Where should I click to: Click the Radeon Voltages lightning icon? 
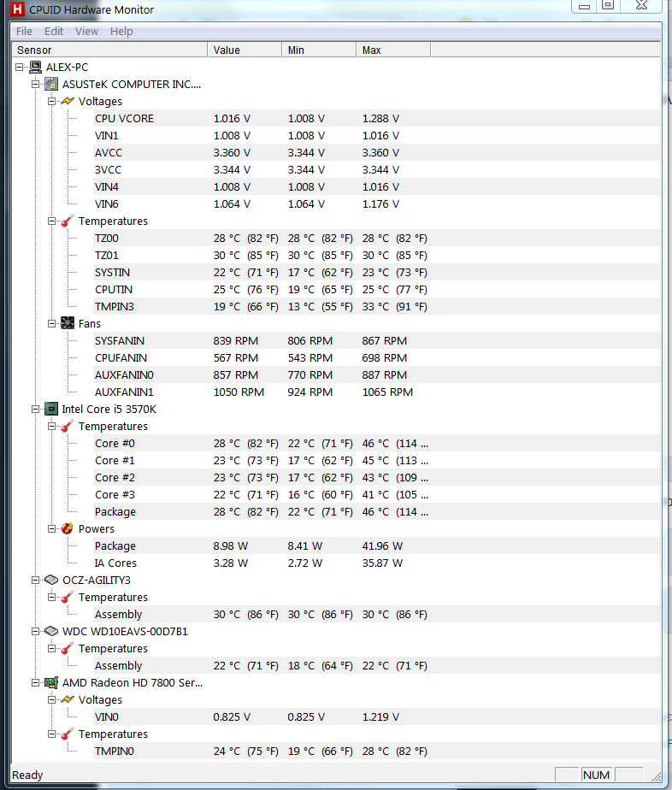tap(68, 700)
